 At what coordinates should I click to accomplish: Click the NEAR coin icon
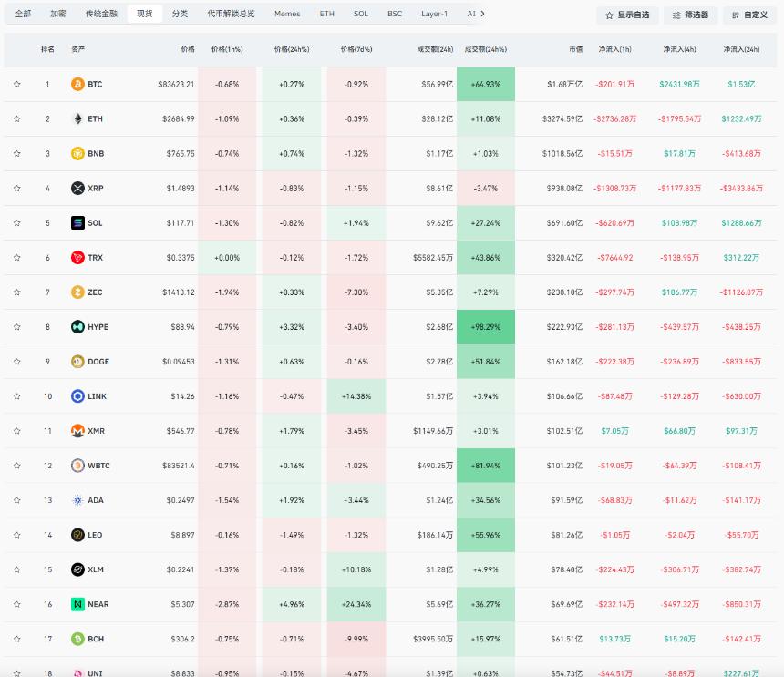[x=77, y=604]
